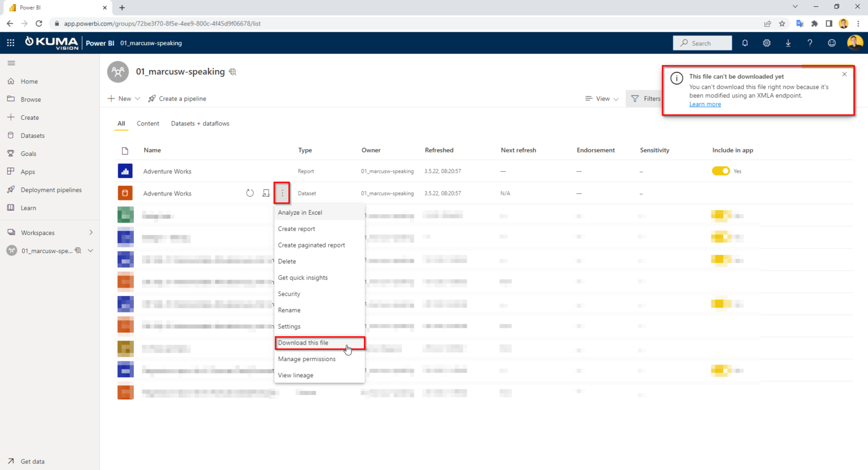Expand the New dropdown menu

[123, 98]
